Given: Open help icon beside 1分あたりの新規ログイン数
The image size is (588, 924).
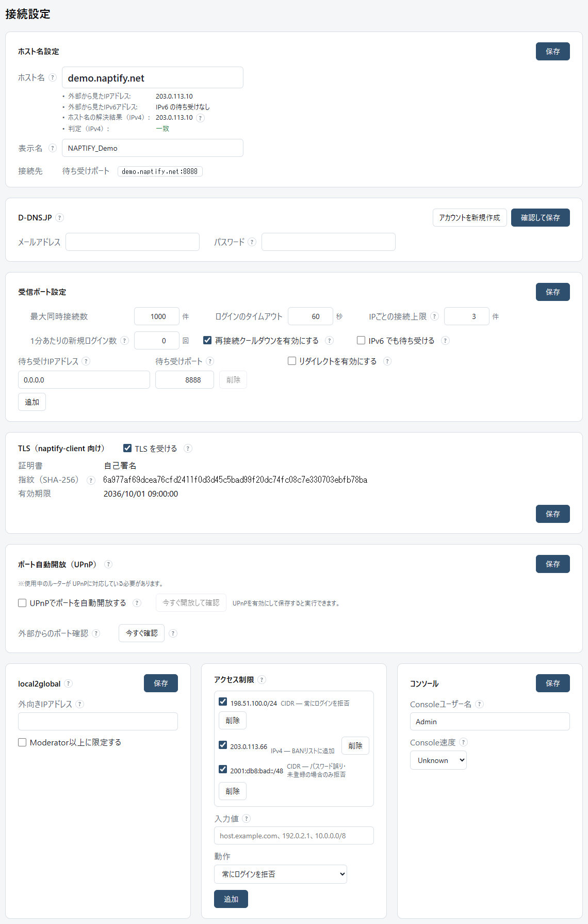Looking at the screenshot, I should click(124, 341).
